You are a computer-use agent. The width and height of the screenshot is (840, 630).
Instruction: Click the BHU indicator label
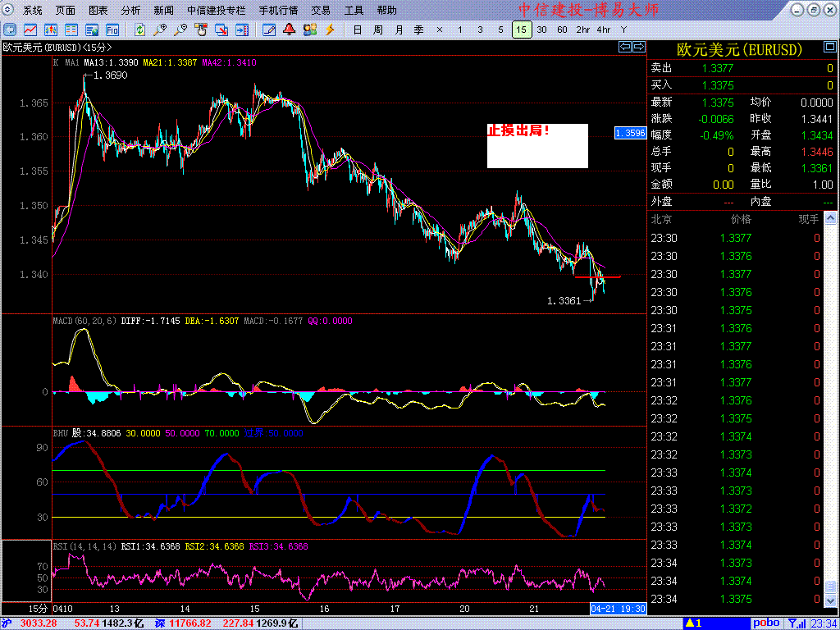click(x=60, y=433)
